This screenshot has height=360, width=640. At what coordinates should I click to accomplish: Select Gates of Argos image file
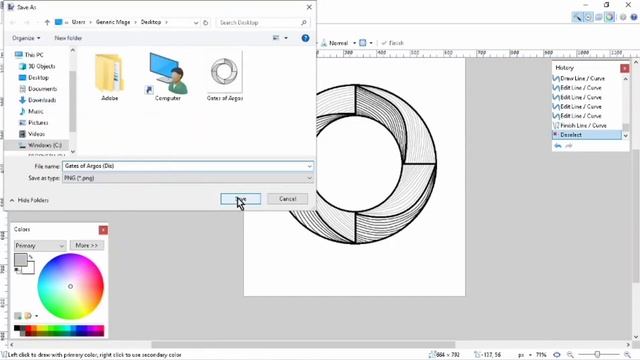(x=224, y=77)
